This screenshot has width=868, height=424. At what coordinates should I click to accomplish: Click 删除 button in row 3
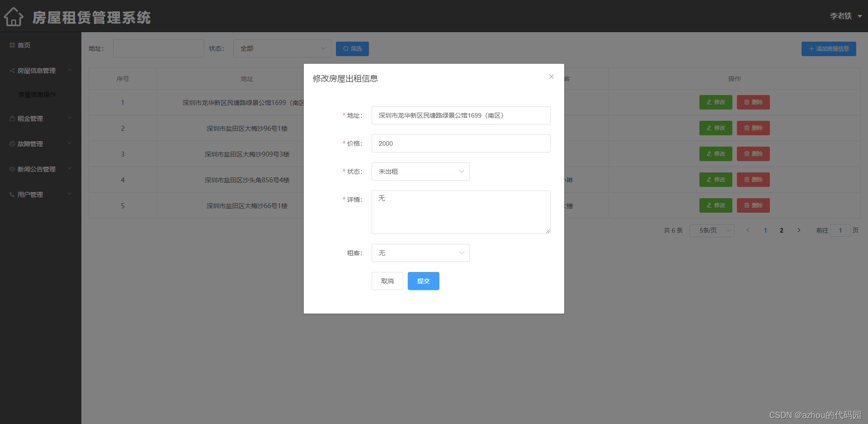point(753,154)
